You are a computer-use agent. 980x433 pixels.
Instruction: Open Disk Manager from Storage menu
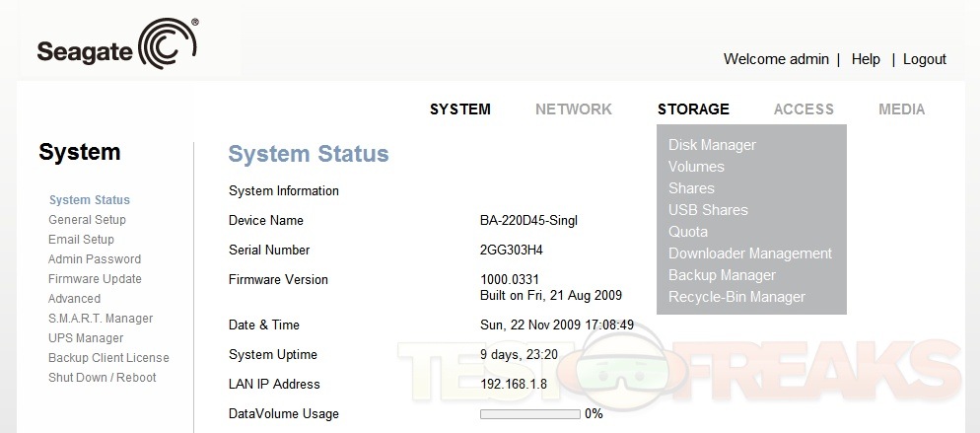pos(712,145)
